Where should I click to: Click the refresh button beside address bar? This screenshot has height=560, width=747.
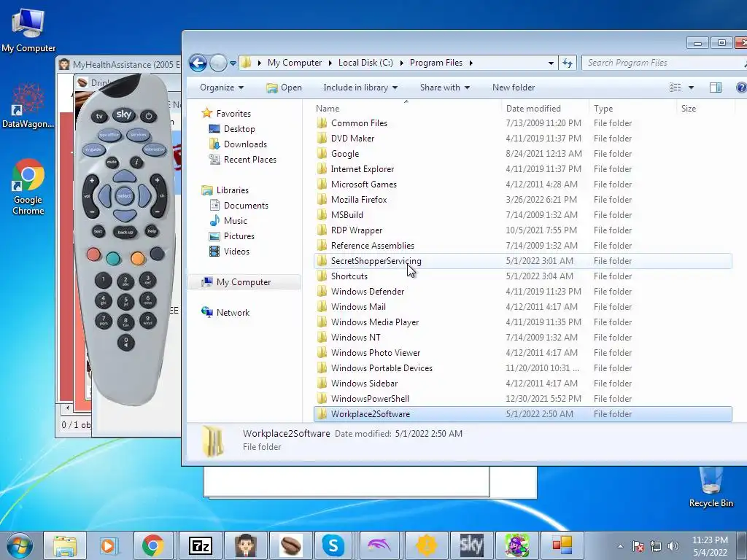[567, 63]
